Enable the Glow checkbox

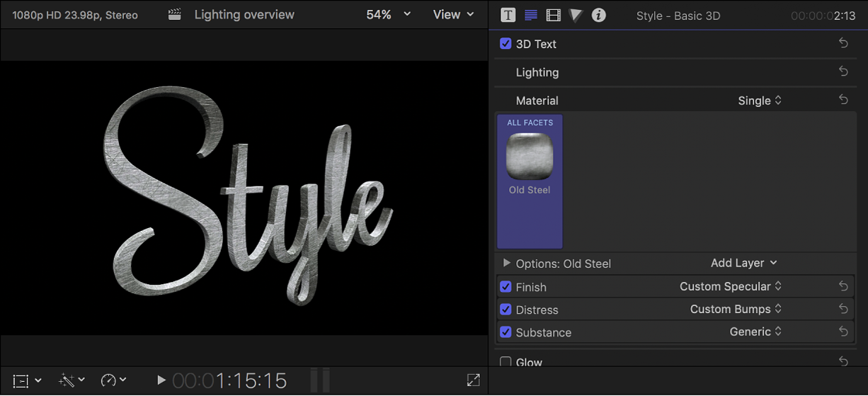pyautogui.click(x=506, y=362)
